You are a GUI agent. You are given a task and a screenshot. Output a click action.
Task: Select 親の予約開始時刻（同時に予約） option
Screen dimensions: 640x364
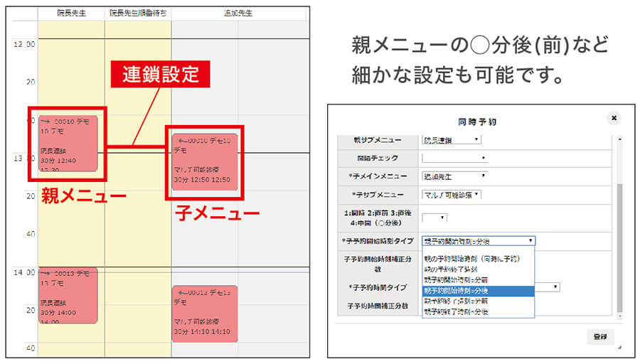pyautogui.click(x=471, y=259)
